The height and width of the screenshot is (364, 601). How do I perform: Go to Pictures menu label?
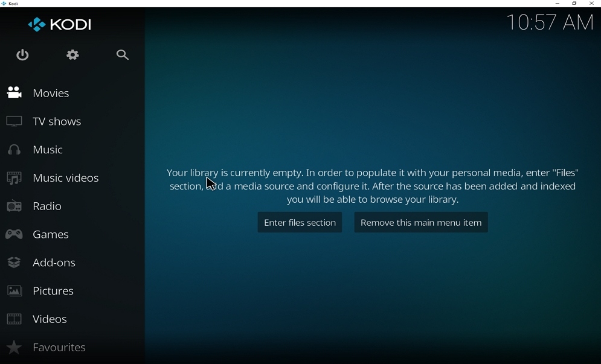(x=53, y=291)
